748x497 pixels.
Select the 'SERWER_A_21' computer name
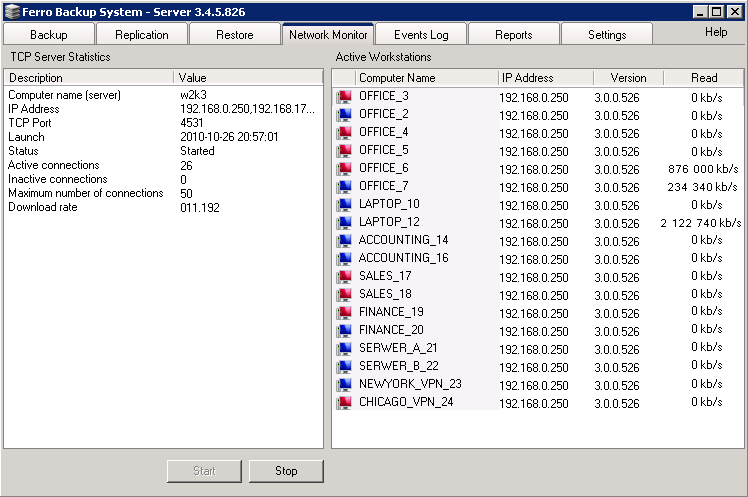coord(398,348)
